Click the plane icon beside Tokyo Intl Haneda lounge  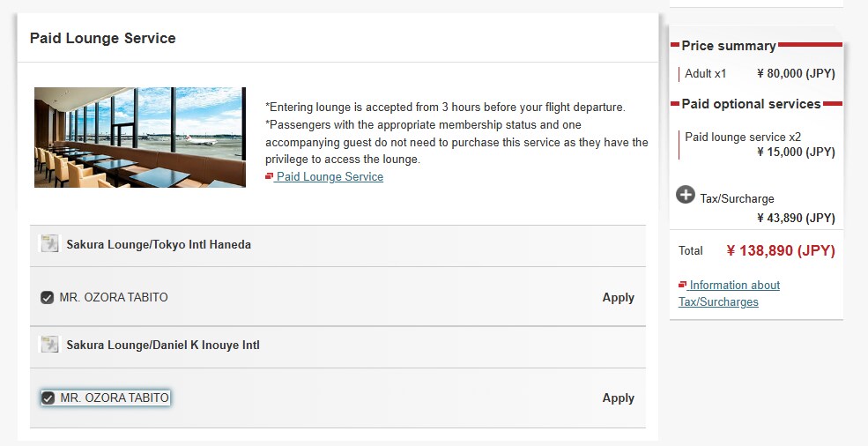coord(48,244)
